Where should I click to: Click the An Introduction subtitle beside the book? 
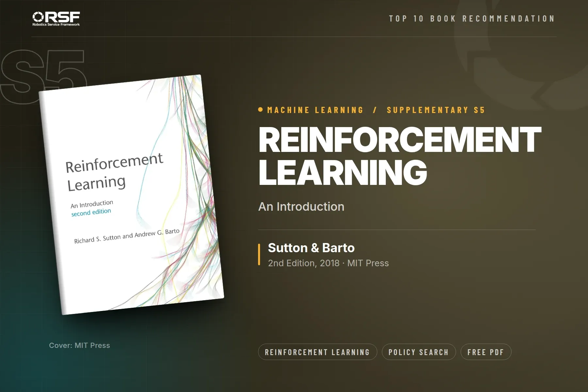tap(301, 206)
